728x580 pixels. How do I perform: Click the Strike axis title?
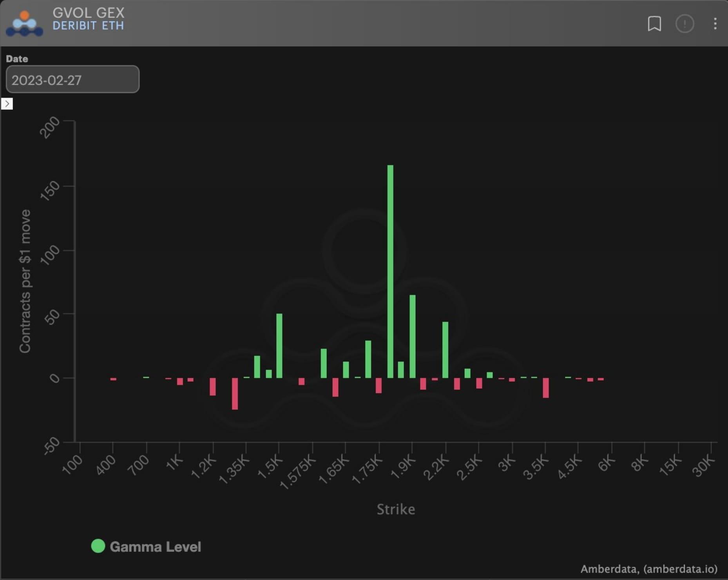coord(396,509)
